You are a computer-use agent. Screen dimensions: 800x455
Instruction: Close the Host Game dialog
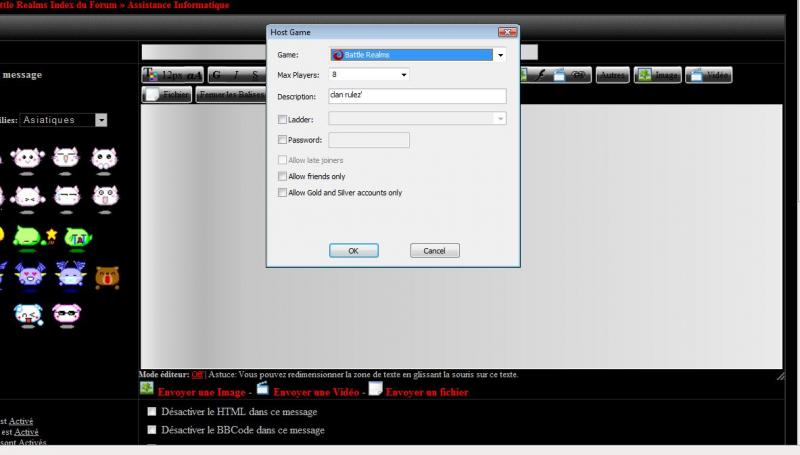point(507,32)
